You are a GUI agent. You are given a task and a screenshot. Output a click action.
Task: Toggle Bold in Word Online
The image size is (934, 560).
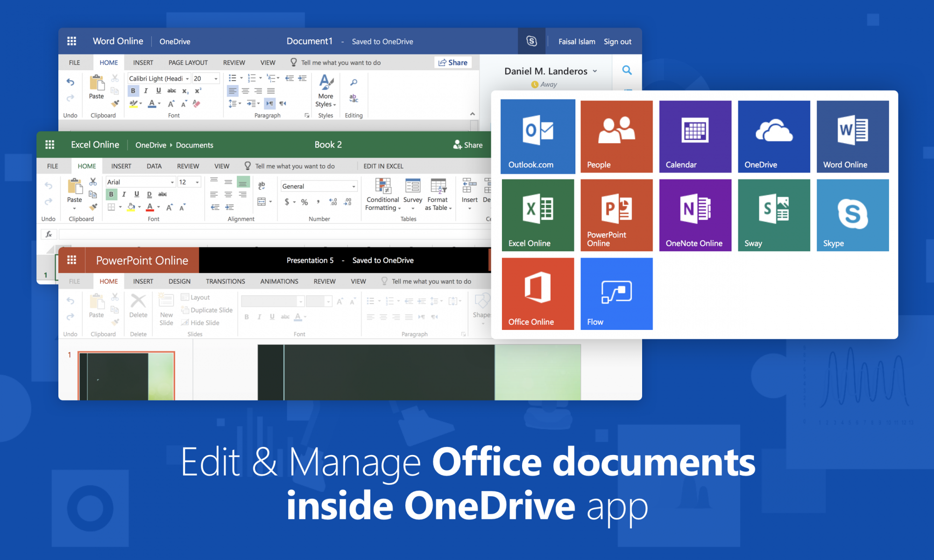133,91
